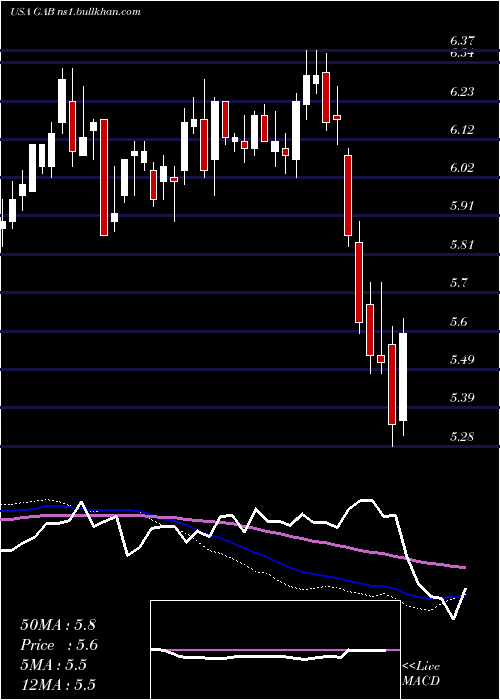Click the '5MA : 5.5' readout
Viewport: 500px width, 700px height.
click(54, 665)
